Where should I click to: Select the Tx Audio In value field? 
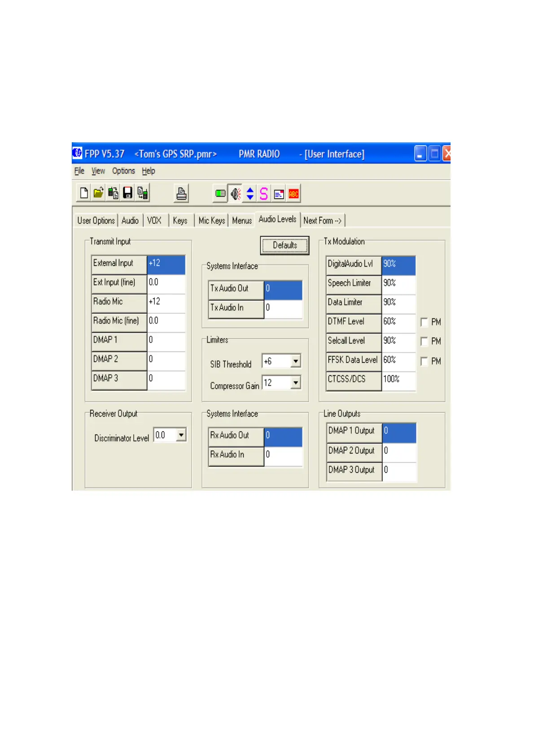click(x=283, y=309)
